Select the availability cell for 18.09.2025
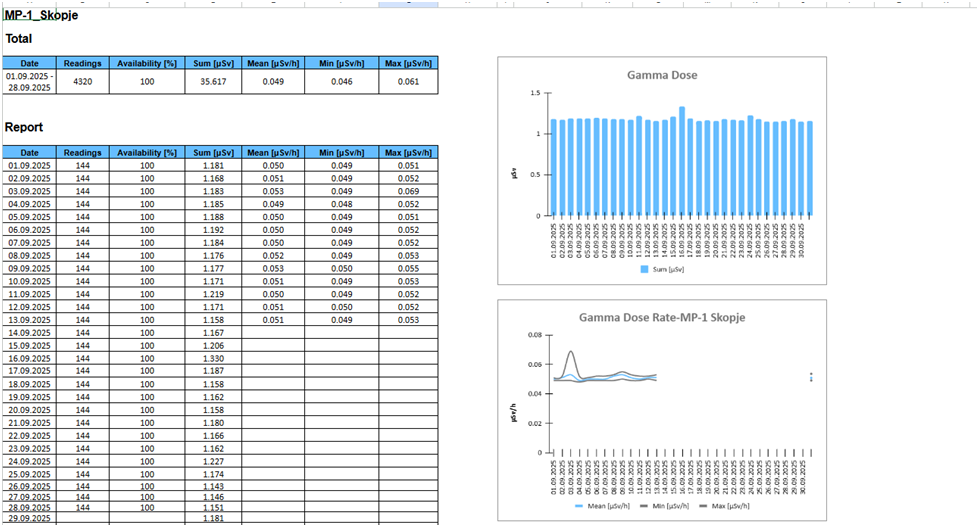Viewport: 979px width, 527px height. click(x=147, y=384)
